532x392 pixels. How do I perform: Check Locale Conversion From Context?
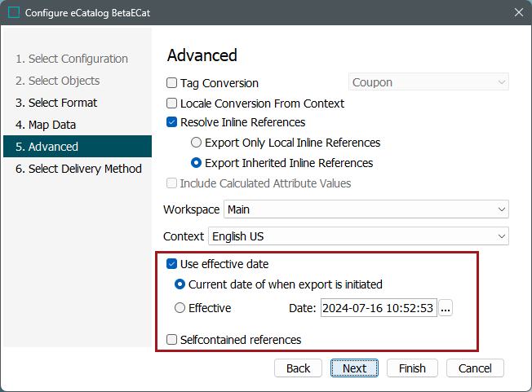pos(172,104)
